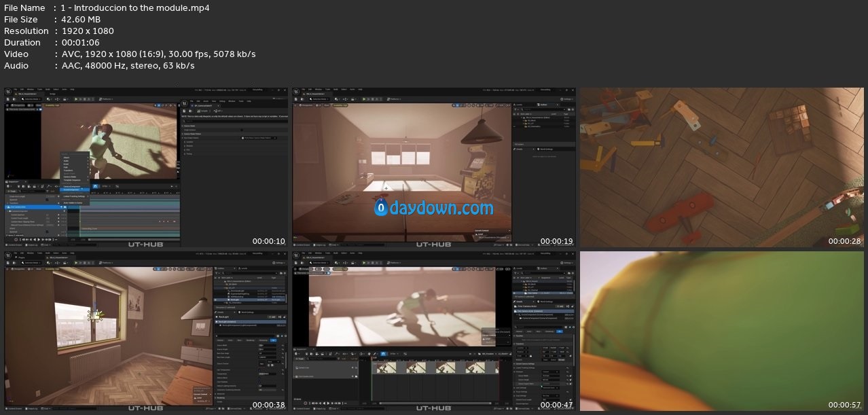Choose Lookat Tracking Settings in the 00:00:10 context menu
Screen dimensions: 868x415
click(x=74, y=196)
